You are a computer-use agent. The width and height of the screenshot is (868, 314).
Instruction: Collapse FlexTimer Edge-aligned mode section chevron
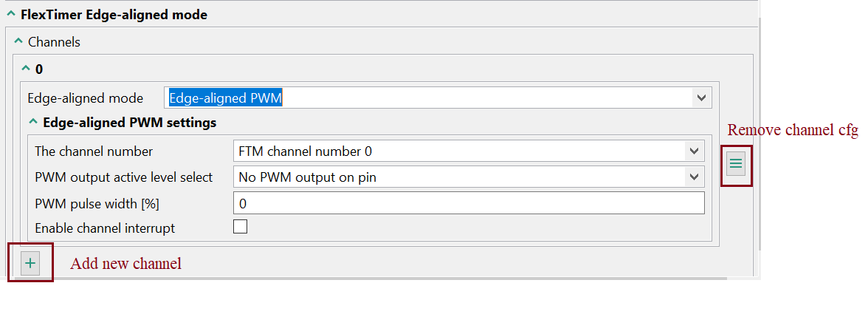pos(10,14)
